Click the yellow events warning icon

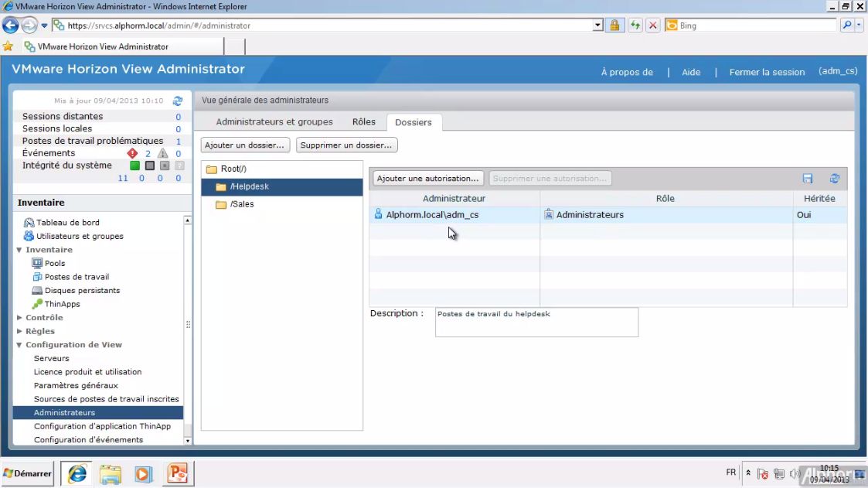(162, 153)
